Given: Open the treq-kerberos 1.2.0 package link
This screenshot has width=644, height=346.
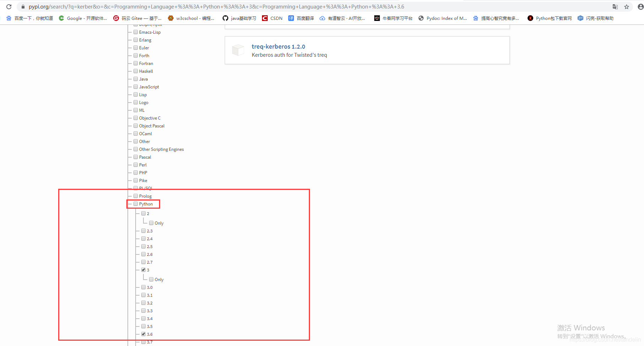Looking at the screenshot, I should [278, 46].
